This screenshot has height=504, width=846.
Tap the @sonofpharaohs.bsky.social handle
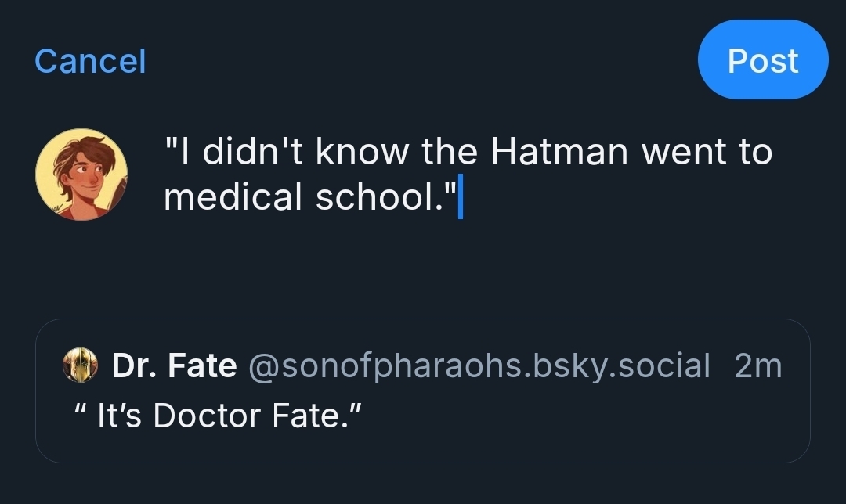coord(479,365)
